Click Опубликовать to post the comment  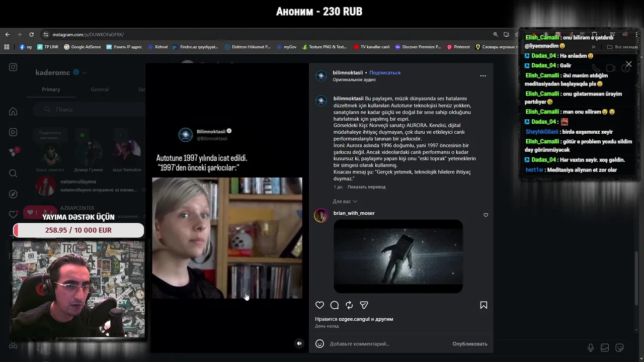tap(470, 344)
